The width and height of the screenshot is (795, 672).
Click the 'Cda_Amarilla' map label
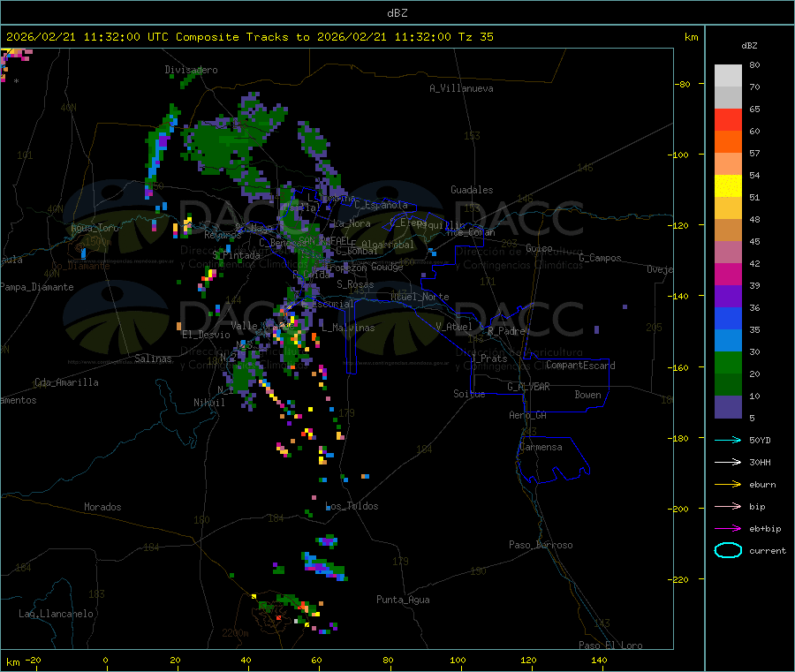coord(66,382)
